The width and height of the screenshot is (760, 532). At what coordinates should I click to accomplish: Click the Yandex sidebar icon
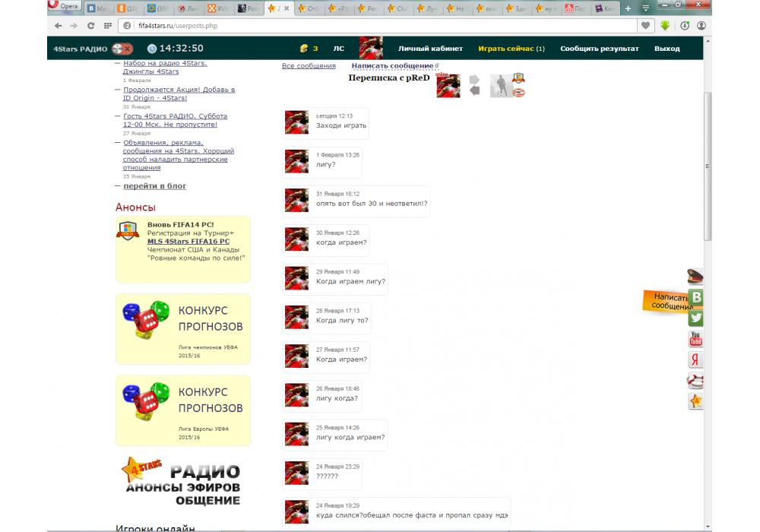[695, 359]
